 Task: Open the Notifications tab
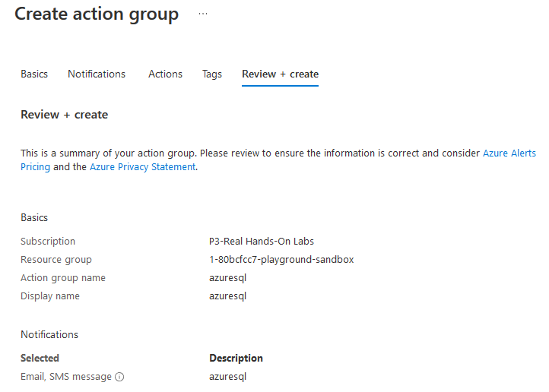pos(97,74)
